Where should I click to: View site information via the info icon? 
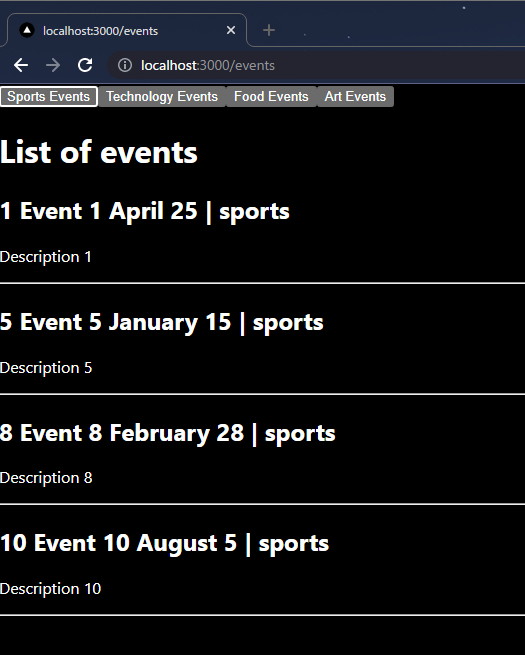pos(124,65)
